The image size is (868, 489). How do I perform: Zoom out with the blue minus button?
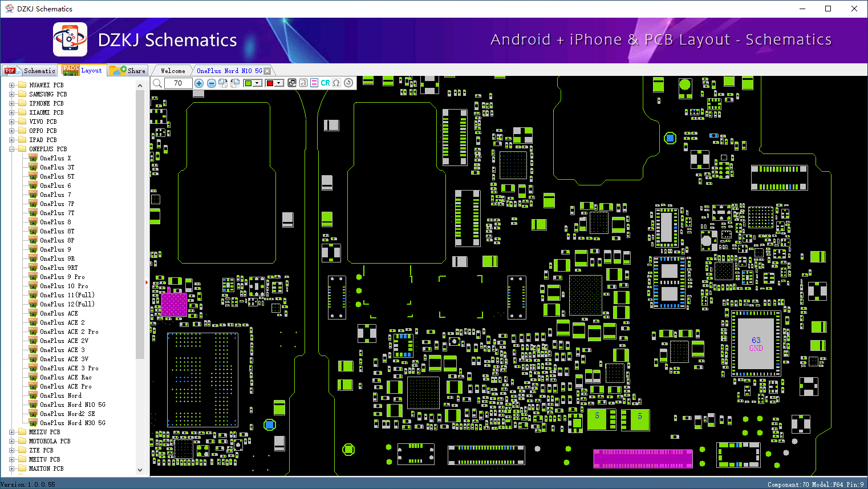(x=211, y=83)
